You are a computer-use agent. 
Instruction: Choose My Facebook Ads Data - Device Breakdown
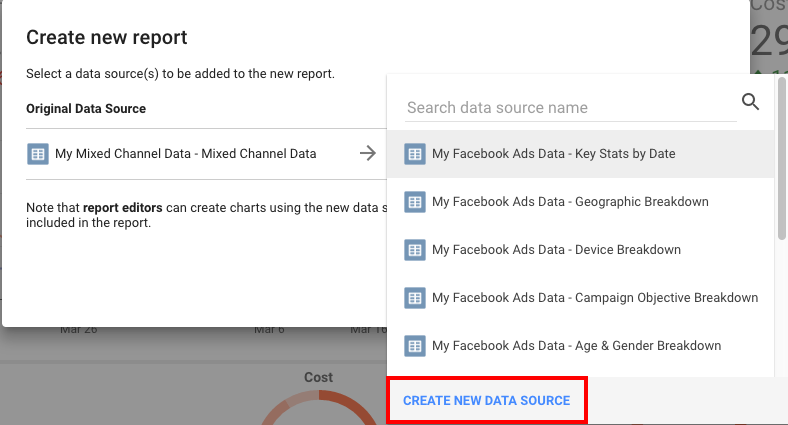pos(580,250)
